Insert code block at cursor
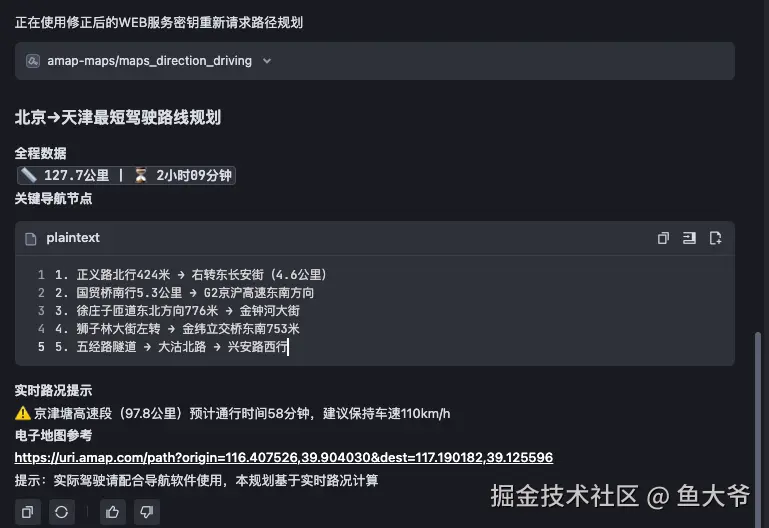Image resolution: width=769 pixels, height=528 pixels. pyautogui.click(x=689, y=238)
